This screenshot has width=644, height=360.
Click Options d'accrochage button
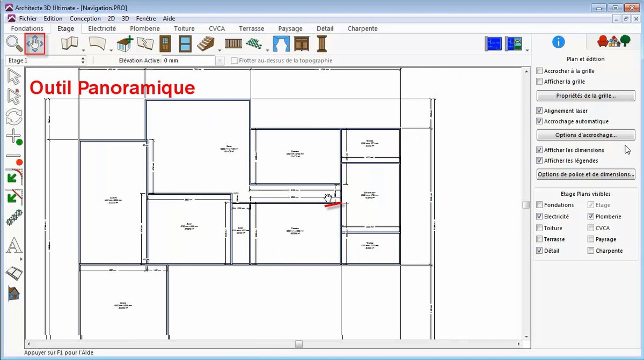586,135
